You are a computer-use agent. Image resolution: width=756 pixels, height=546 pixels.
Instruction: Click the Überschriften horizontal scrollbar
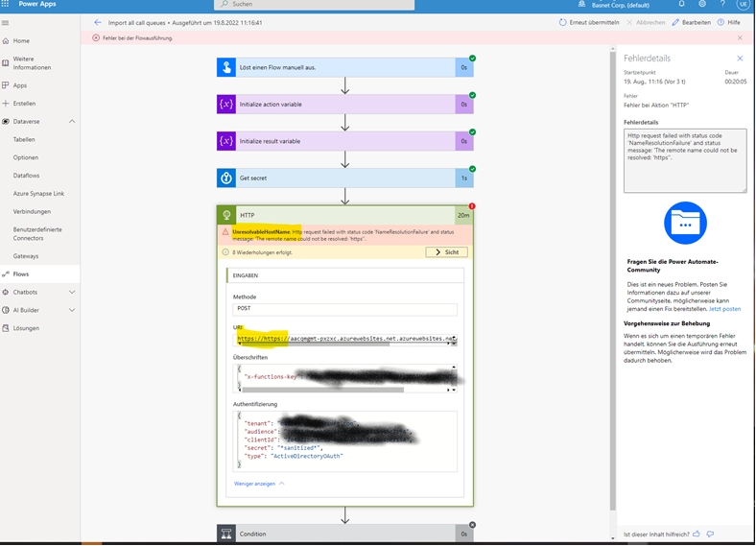point(323,390)
